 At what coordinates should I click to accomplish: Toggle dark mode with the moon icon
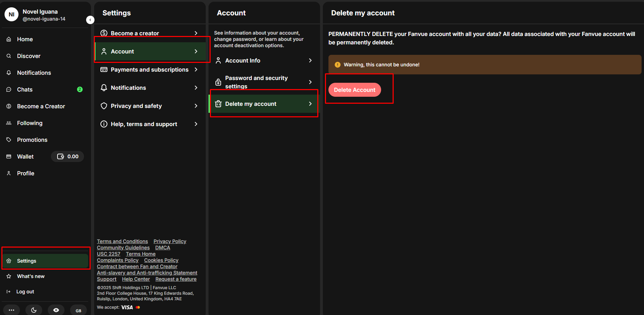34,310
